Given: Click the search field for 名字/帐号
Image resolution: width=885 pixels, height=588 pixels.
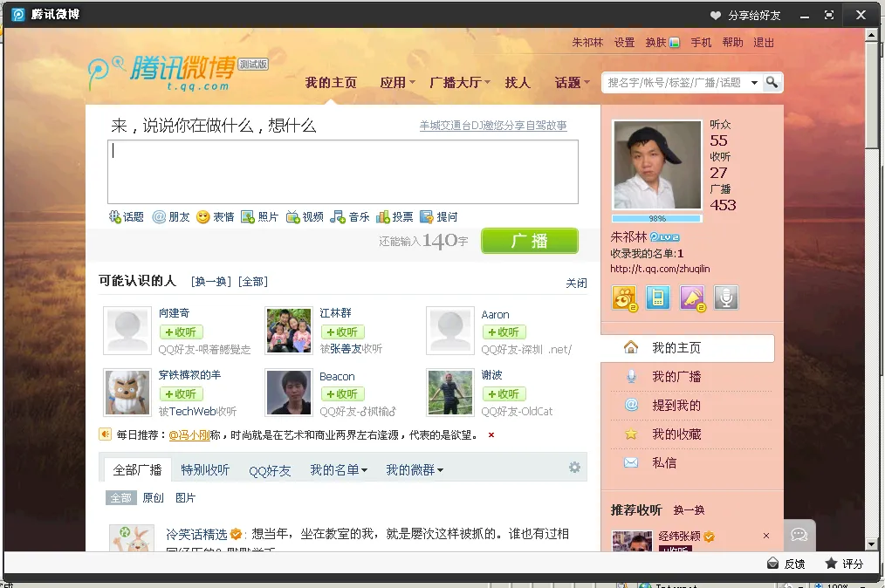Looking at the screenshot, I should [675, 82].
